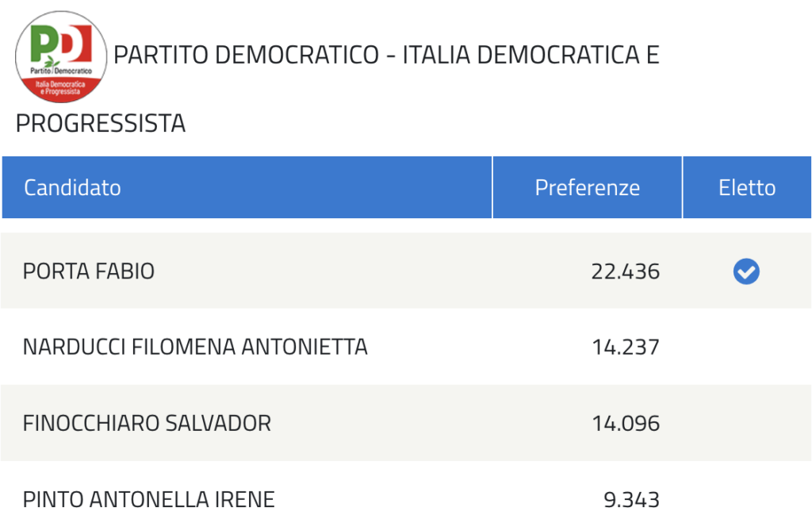
Task: Click the 14.096 preference count
Action: point(626,424)
